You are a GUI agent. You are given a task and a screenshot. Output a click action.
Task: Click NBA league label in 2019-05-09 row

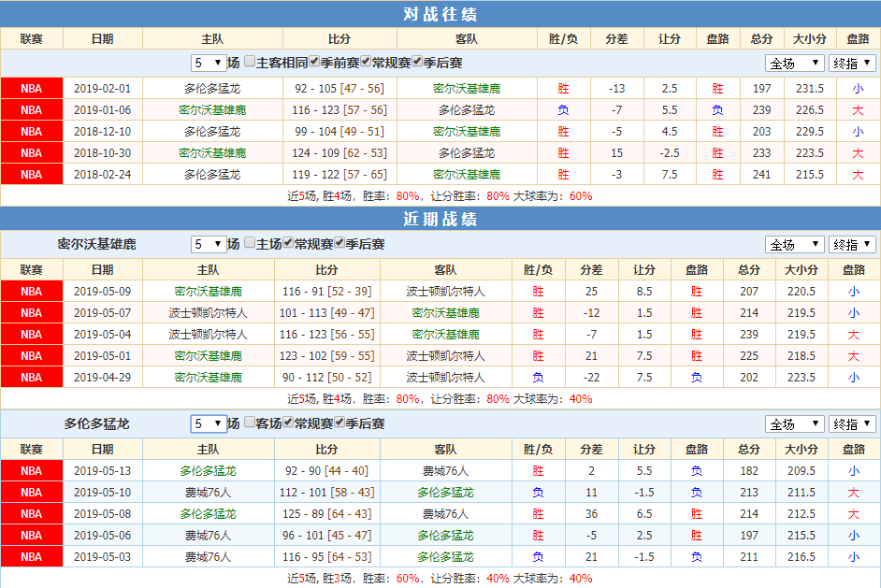(x=32, y=292)
